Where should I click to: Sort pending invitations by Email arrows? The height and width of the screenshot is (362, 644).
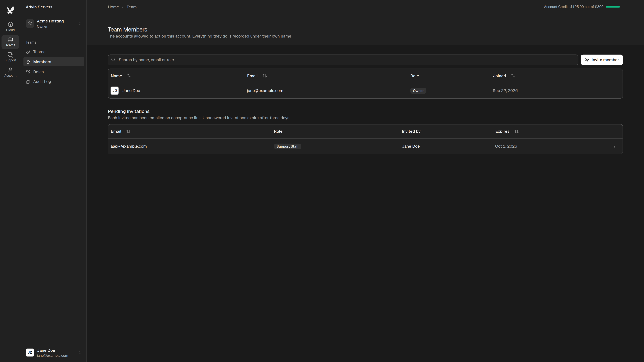[x=128, y=131]
